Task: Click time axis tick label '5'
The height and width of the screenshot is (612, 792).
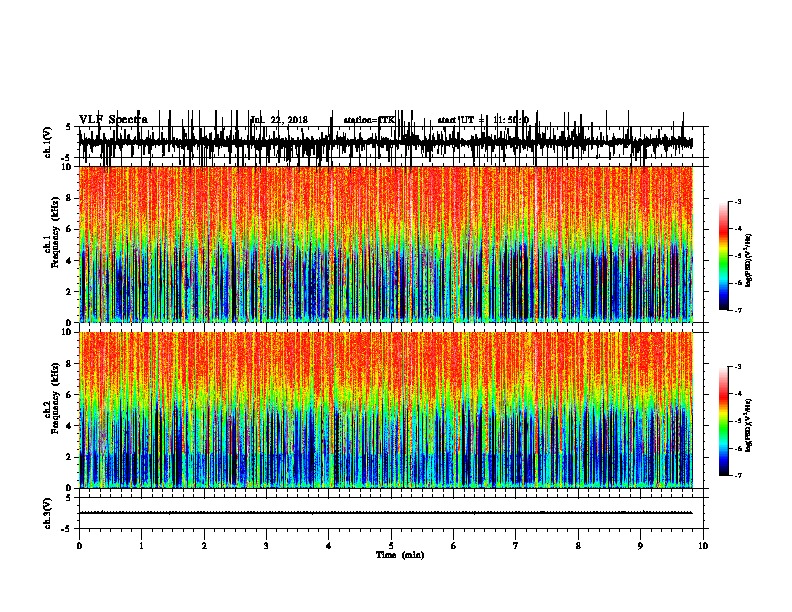Action: click(x=391, y=546)
